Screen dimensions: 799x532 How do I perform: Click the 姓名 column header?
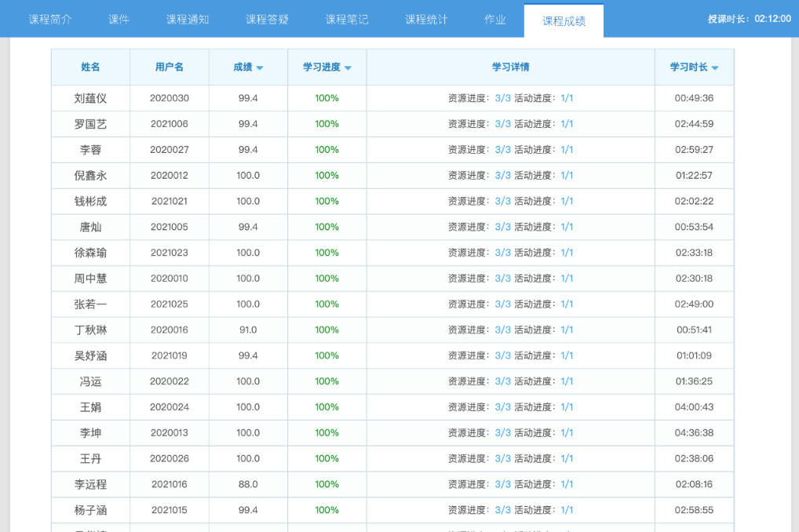[90, 67]
